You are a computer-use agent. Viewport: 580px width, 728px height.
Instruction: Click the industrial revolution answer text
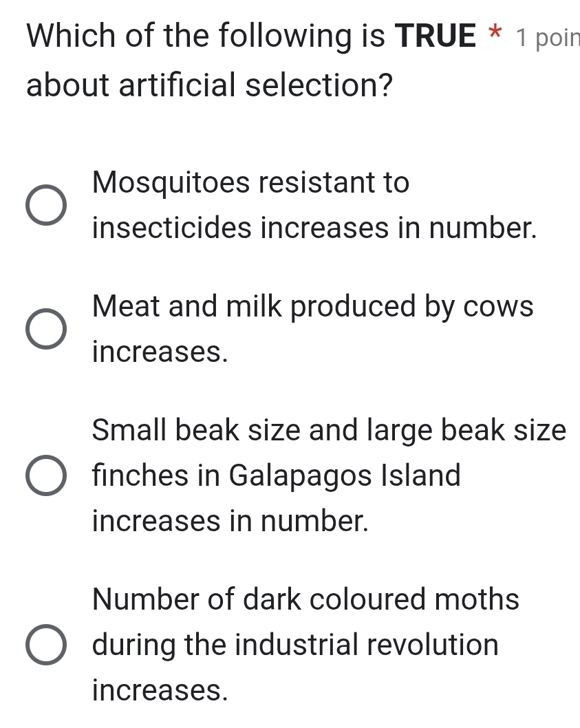pos(296,645)
